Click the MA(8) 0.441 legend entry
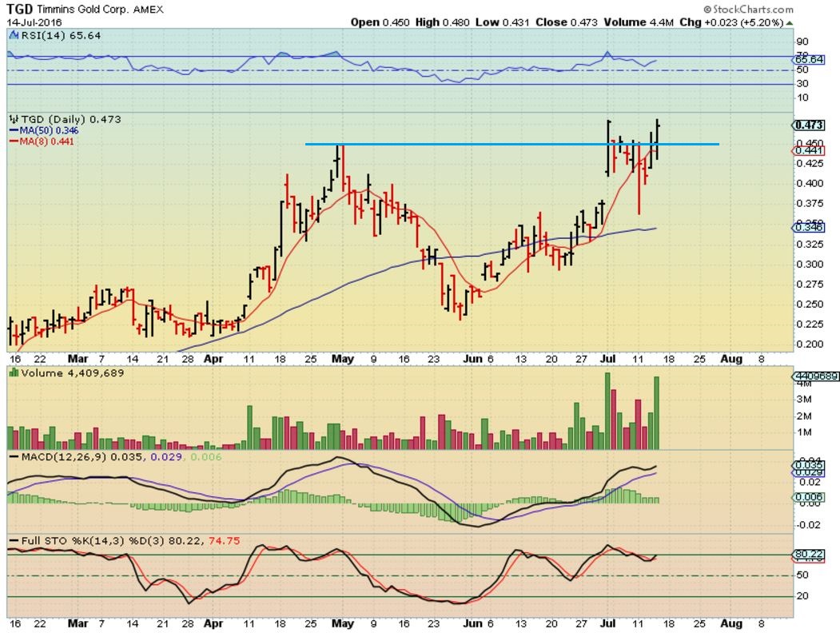 pyautogui.click(x=42, y=141)
